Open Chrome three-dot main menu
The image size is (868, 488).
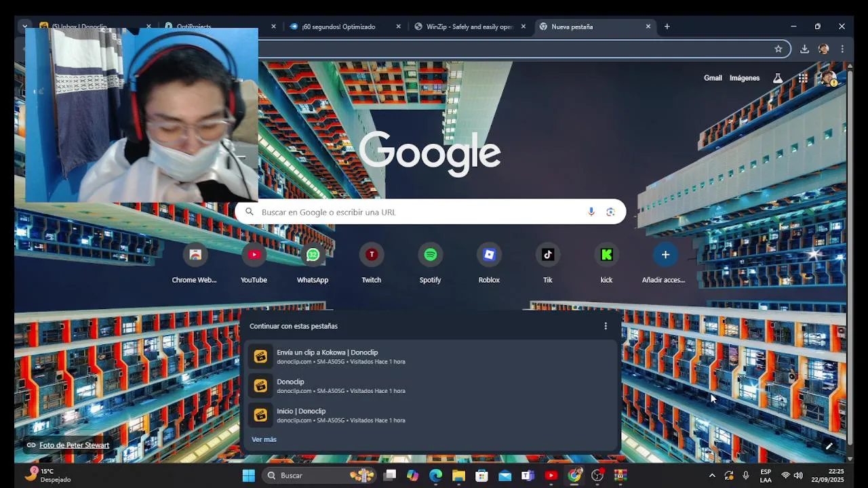[x=842, y=49]
